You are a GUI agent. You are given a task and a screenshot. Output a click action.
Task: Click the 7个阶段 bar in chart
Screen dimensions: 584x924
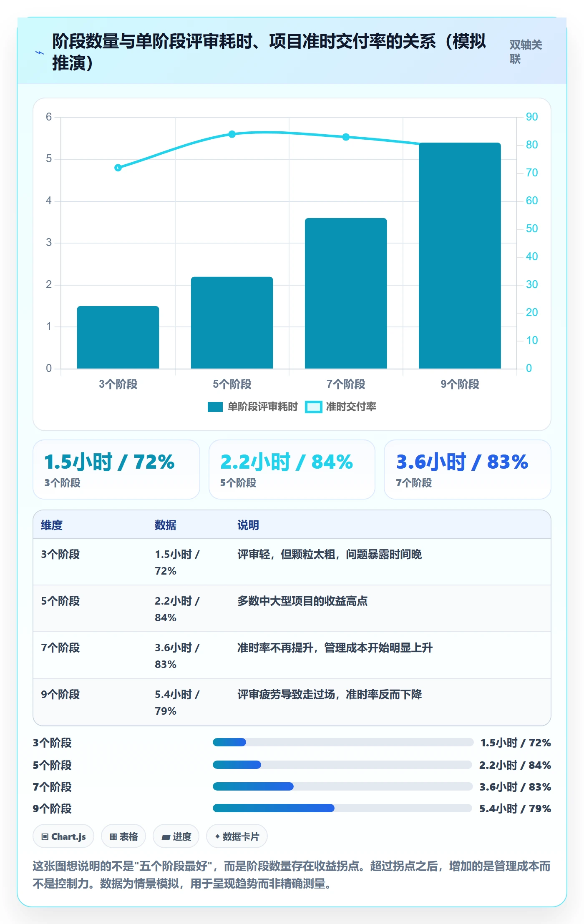point(346,293)
